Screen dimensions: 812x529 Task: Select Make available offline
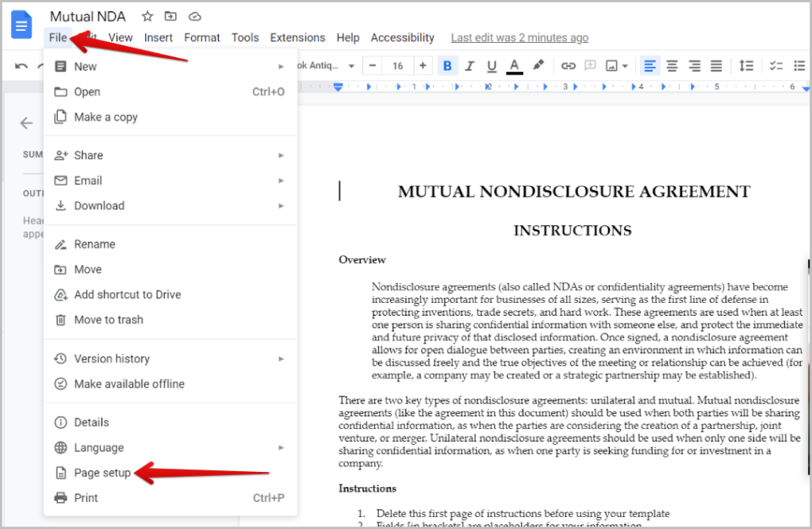tap(170, 384)
